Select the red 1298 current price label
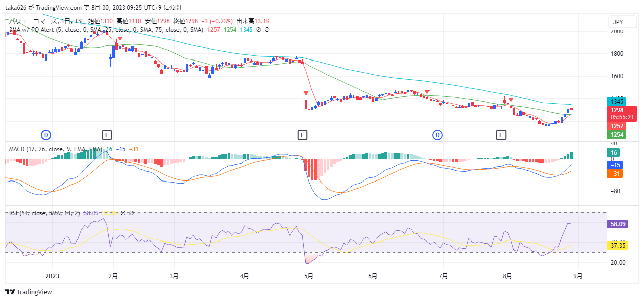The height and width of the screenshot is (301, 644). click(618, 110)
